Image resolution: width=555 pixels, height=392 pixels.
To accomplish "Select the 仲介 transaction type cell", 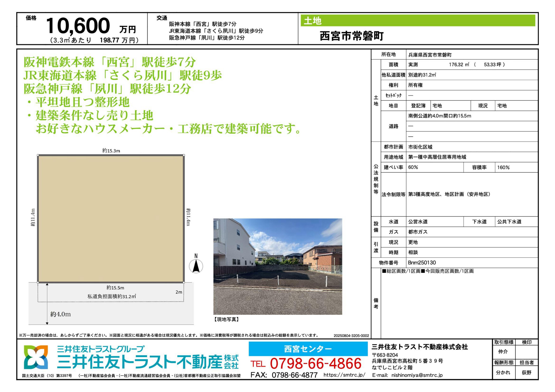I will [503, 352].
